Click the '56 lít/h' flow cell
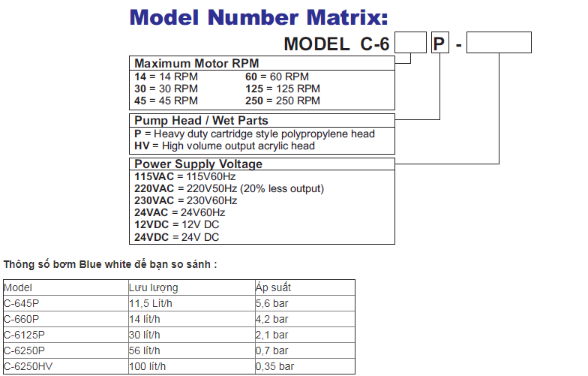Viewport: 588px width, 376px height. [192, 350]
